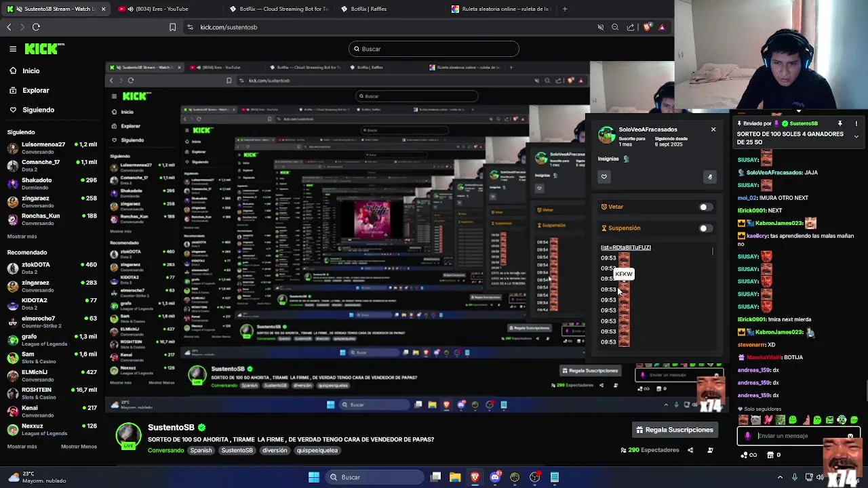
Task: Click the site settings icon beside kick.com URL
Action: tap(190, 27)
